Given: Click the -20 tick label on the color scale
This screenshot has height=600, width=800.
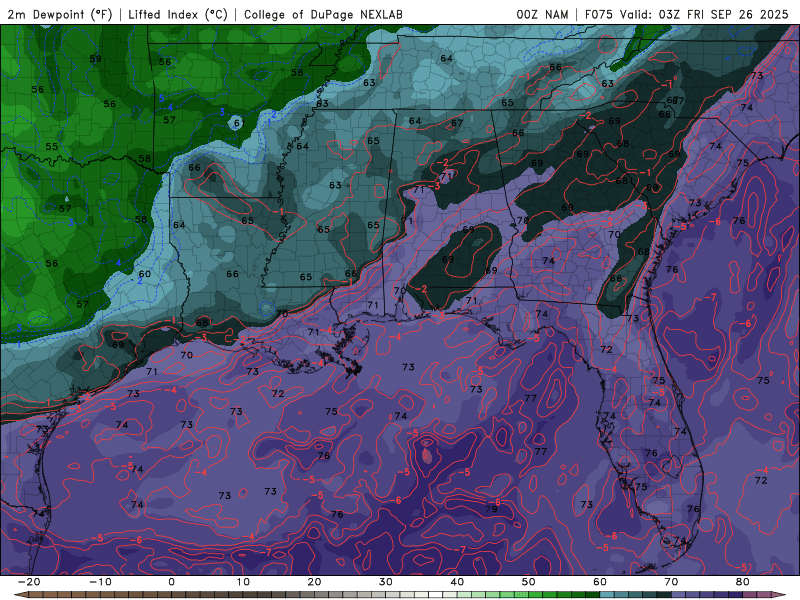Looking at the screenshot, I should click(x=29, y=582).
